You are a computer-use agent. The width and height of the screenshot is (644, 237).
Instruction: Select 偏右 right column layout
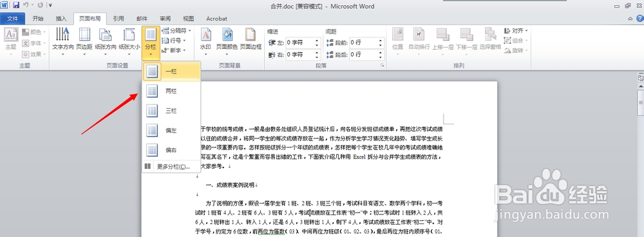[x=171, y=150]
